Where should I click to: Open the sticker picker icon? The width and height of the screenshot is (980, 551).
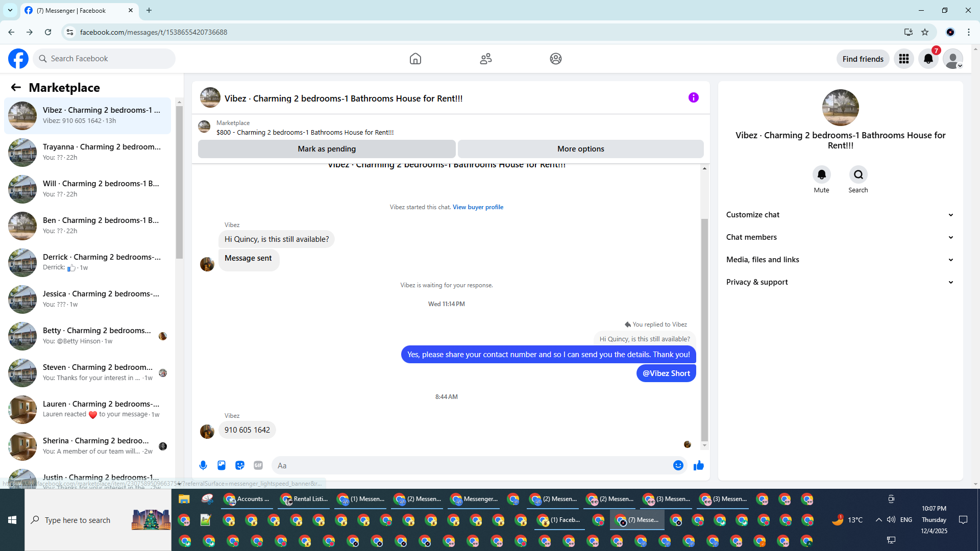click(x=240, y=465)
